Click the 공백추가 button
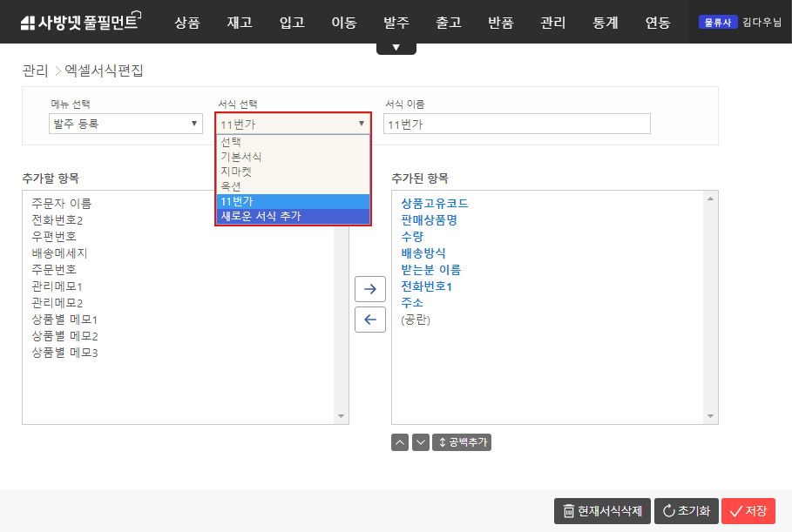 coord(462,442)
